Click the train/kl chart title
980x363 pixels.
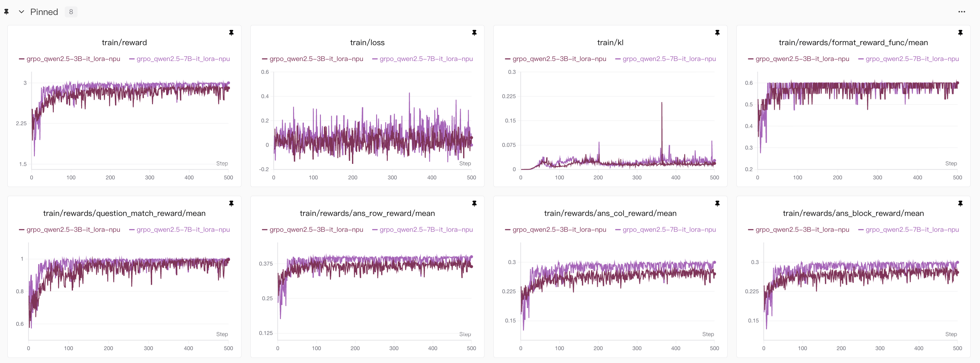(610, 43)
